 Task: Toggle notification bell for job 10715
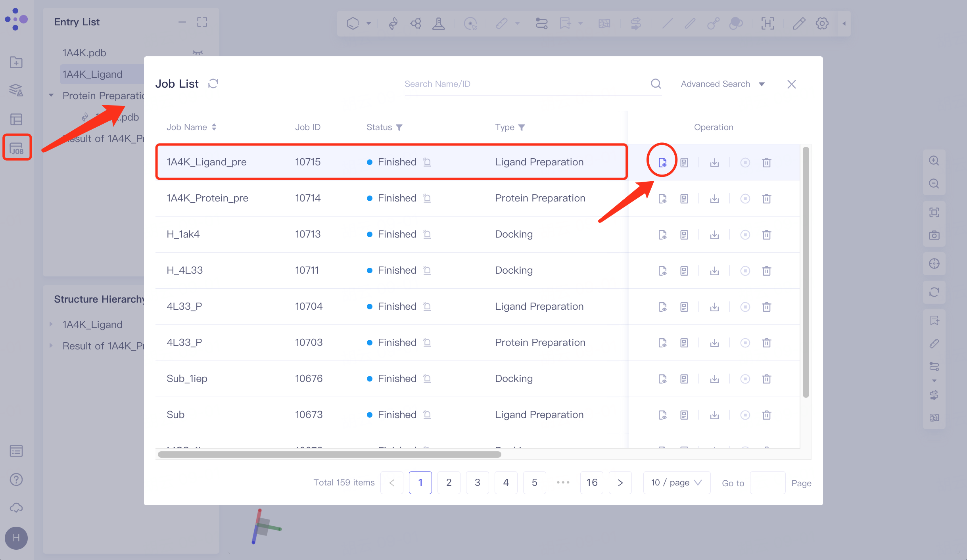427,162
